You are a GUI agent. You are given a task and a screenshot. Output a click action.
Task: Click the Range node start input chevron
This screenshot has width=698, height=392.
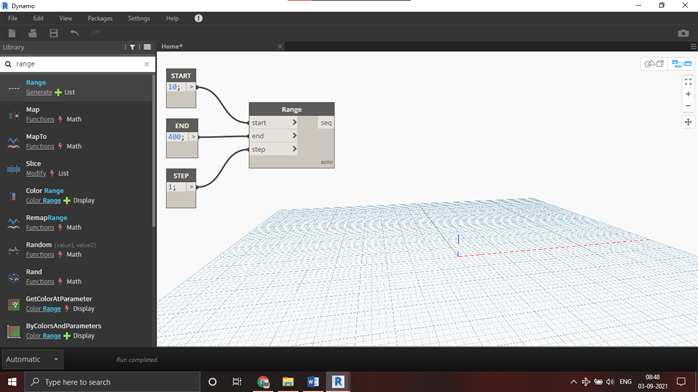tap(294, 122)
